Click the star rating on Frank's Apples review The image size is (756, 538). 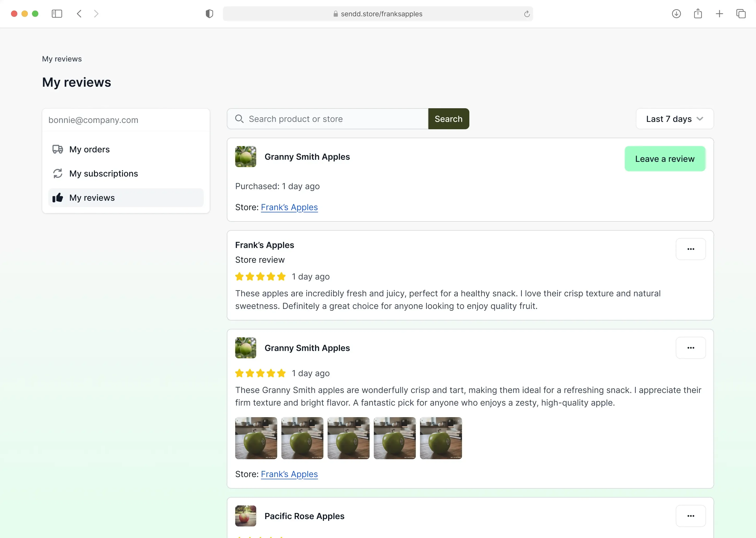[x=260, y=276]
